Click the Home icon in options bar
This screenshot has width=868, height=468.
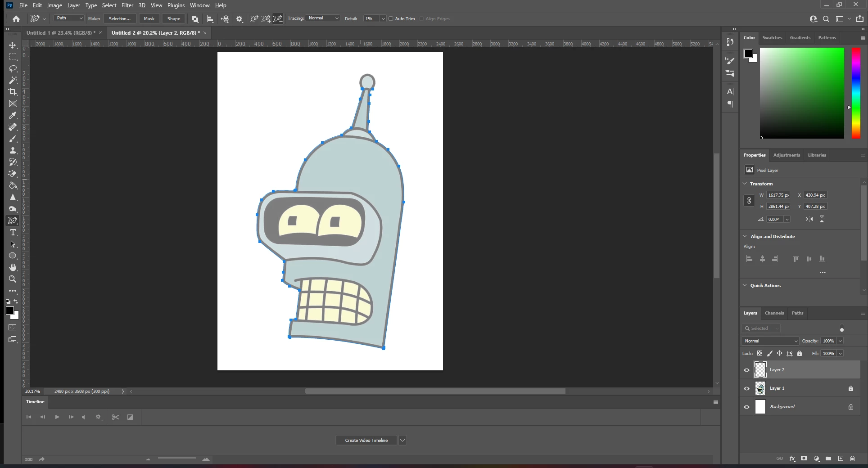coord(16,19)
